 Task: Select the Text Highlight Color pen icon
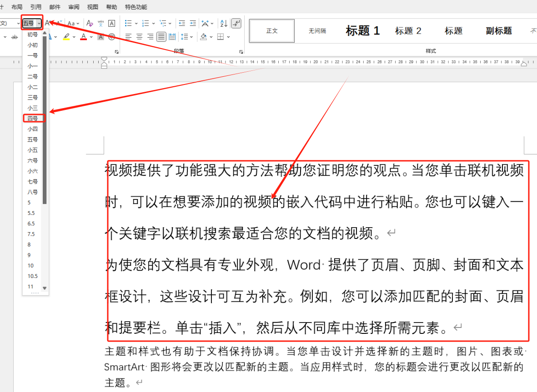(67, 36)
